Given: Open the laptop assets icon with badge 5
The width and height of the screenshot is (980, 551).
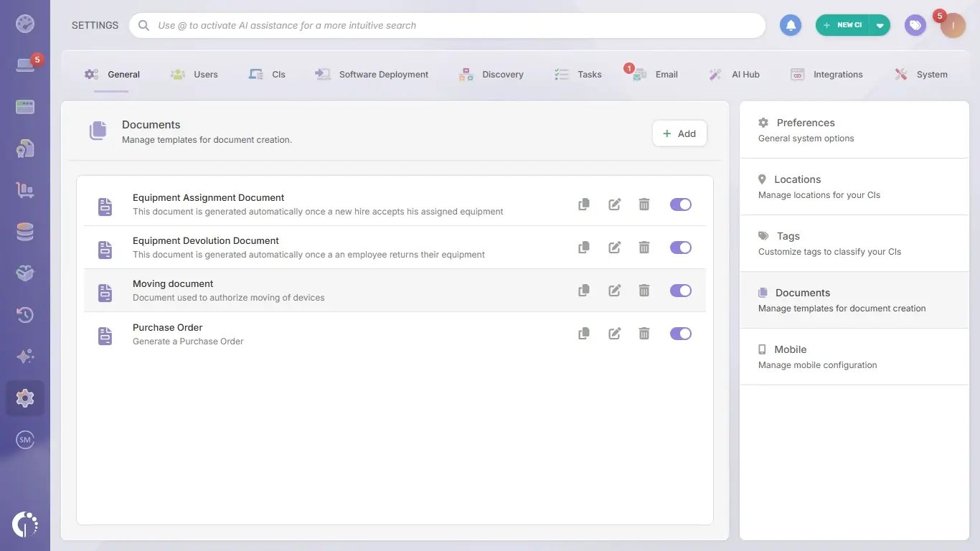Looking at the screenshot, I should [x=26, y=65].
